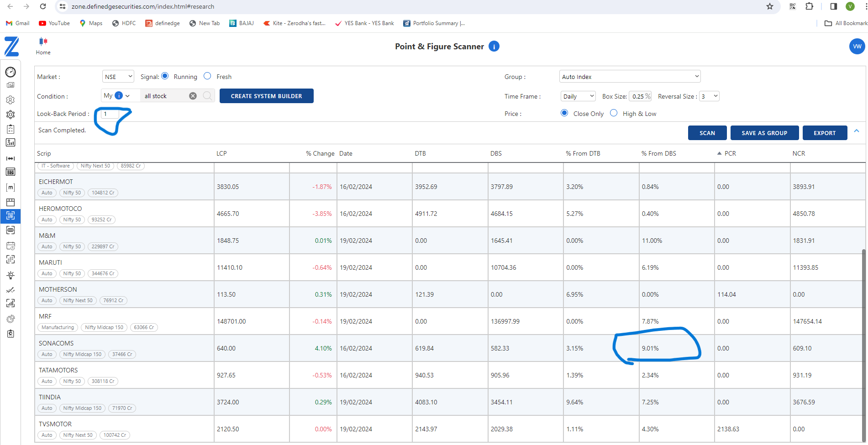Collapse the scanner settings panel chevron
Screen dimensions: 868x445
(857, 131)
